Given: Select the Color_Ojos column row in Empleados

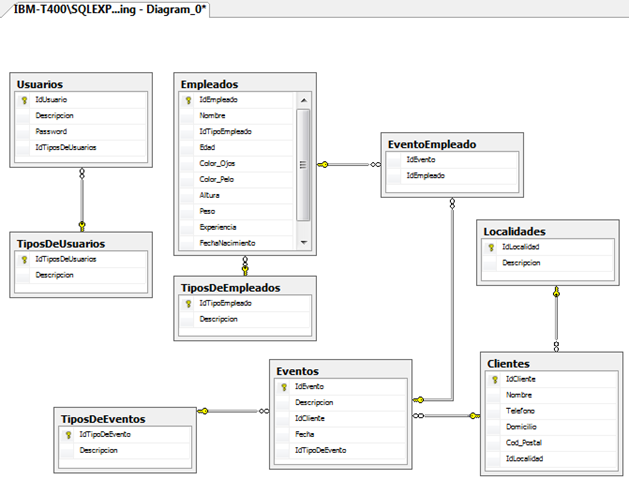Looking at the screenshot, I should 237,164.
